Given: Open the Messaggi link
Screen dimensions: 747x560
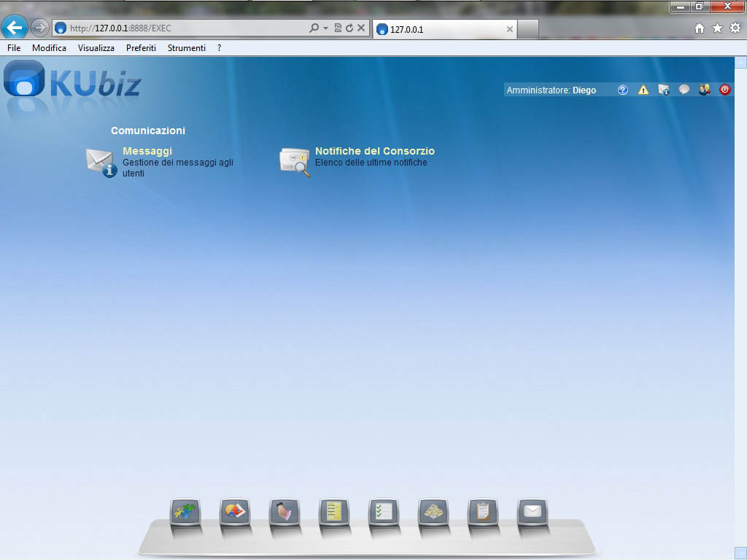Looking at the screenshot, I should pyautogui.click(x=147, y=151).
